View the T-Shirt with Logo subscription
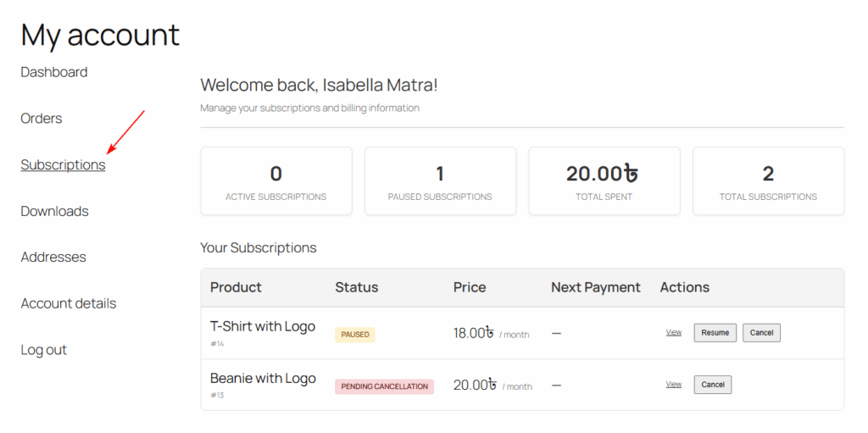Image resolution: width=868 pixels, height=433 pixels. [674, 333]
